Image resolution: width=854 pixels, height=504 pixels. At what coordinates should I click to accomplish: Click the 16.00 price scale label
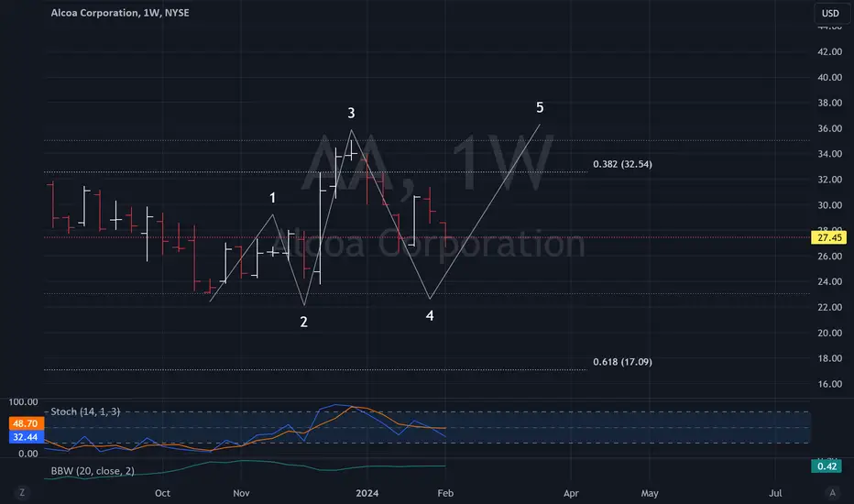(829, 384)
